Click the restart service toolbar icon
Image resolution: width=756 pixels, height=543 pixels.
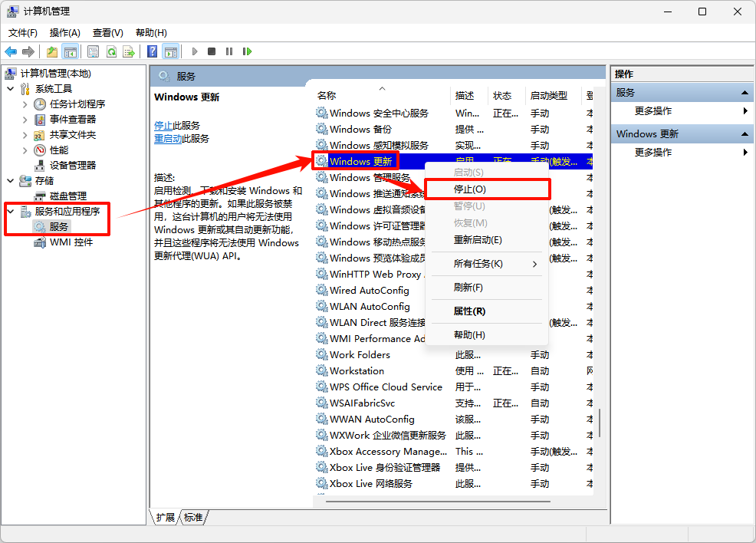248,51
